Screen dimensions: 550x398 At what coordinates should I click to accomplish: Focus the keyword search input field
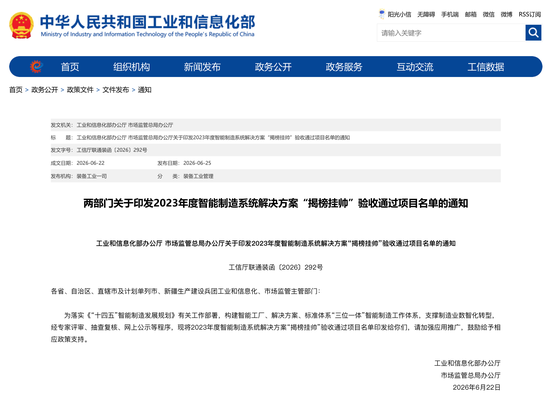point(451,33)
